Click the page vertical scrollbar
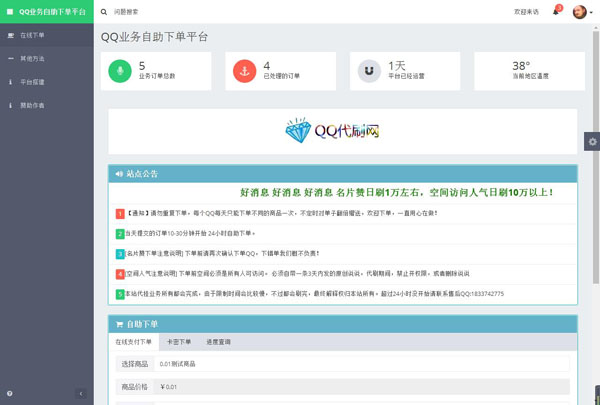Image resolution: width=600 pixels, height=405 pixels. pos(596,157)
